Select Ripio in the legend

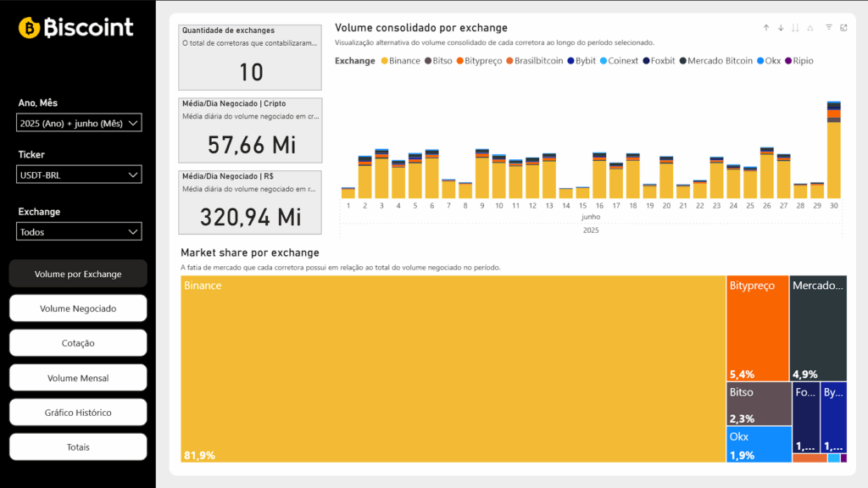pos(799,61)
